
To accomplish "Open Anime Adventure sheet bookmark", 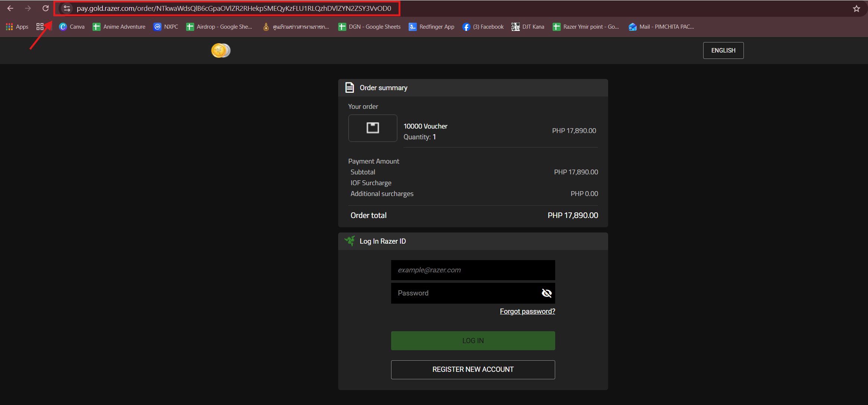I will (x=119, y=27).
